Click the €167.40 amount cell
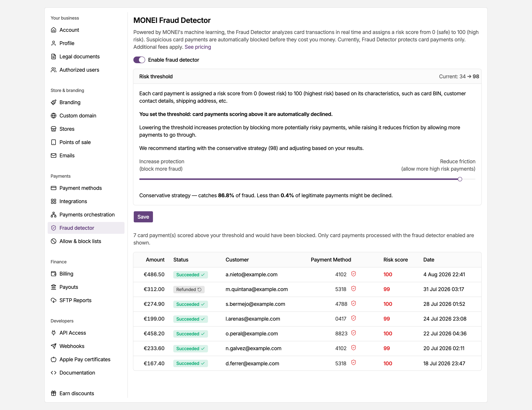 coord(154,363)
